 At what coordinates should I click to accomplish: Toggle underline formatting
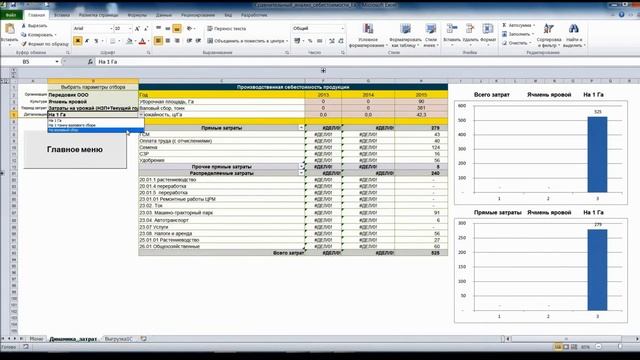tap(96, 41)
